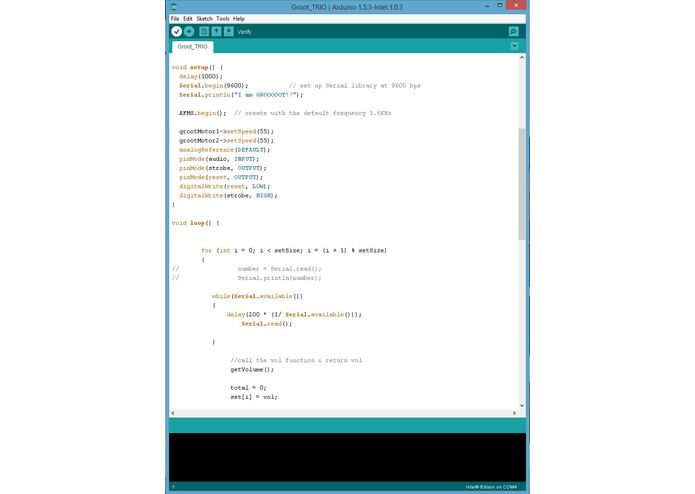Viewport: 695px width, 494px height.
Task: Open the Edit menu
Action: [188, 19]
